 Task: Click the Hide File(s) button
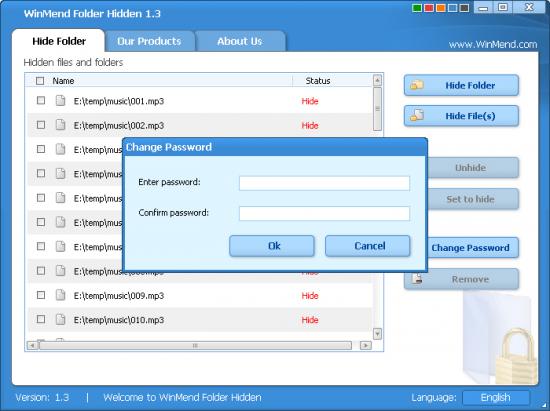point(461,116)
